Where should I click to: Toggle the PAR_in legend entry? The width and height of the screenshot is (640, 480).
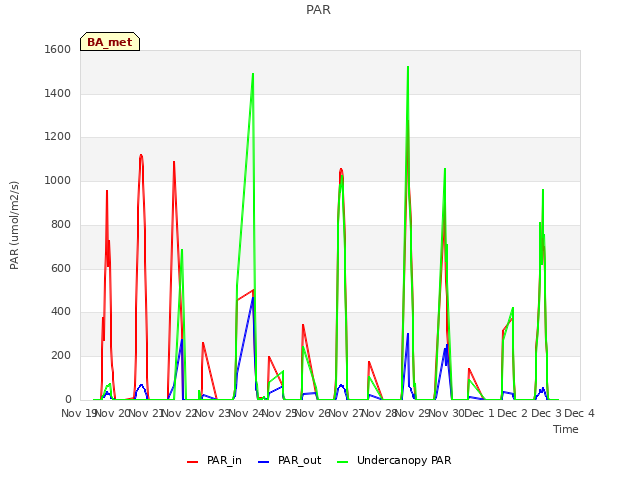[x=214, y=460]
